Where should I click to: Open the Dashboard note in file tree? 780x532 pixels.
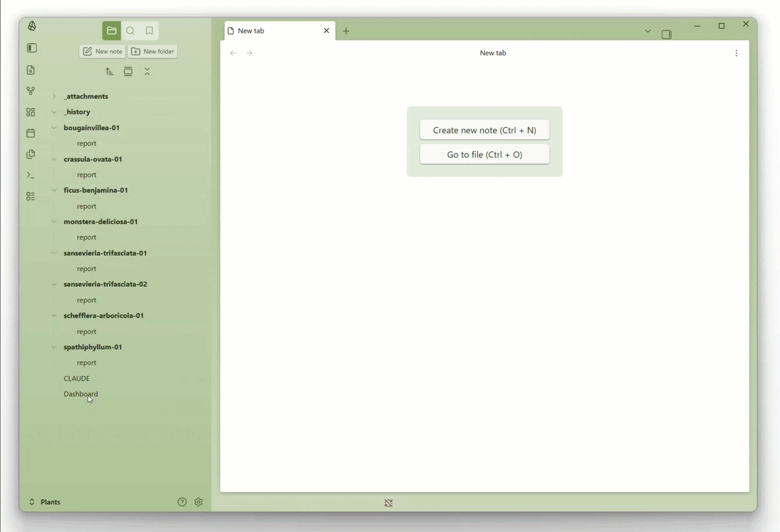coord(80,394)
